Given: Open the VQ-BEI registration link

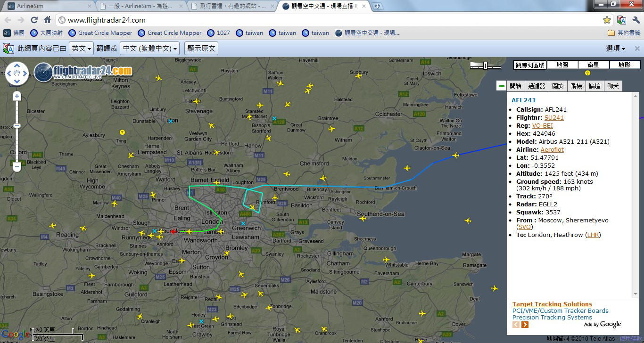Looking at the screenshot, I should tap(543, 126).
